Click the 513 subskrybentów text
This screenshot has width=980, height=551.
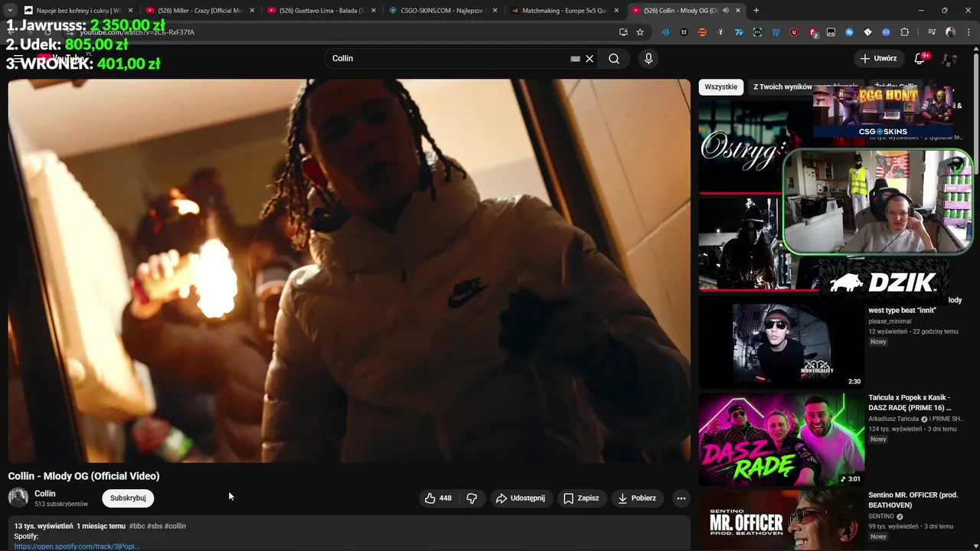coord(61,504)
